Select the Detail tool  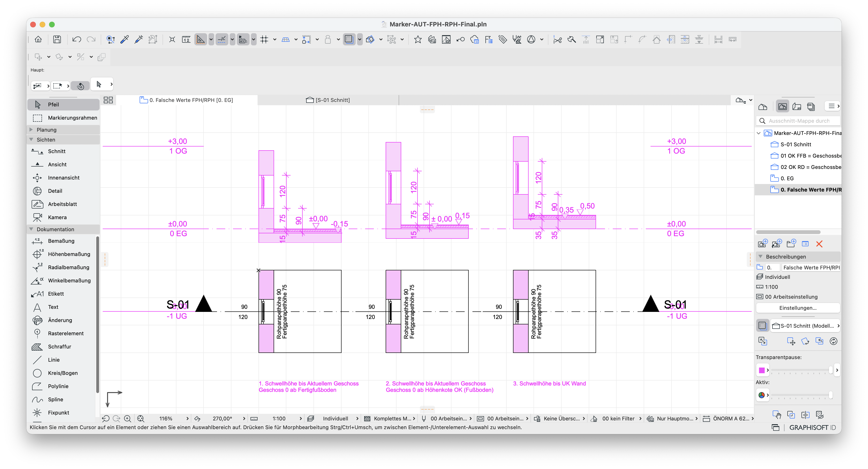(x=63, y=191)
